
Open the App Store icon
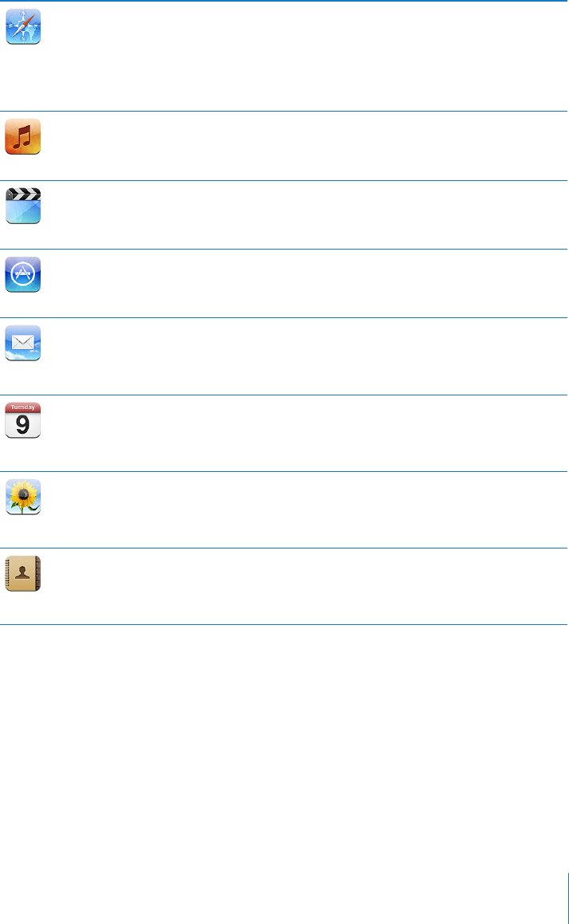[23, 274]
